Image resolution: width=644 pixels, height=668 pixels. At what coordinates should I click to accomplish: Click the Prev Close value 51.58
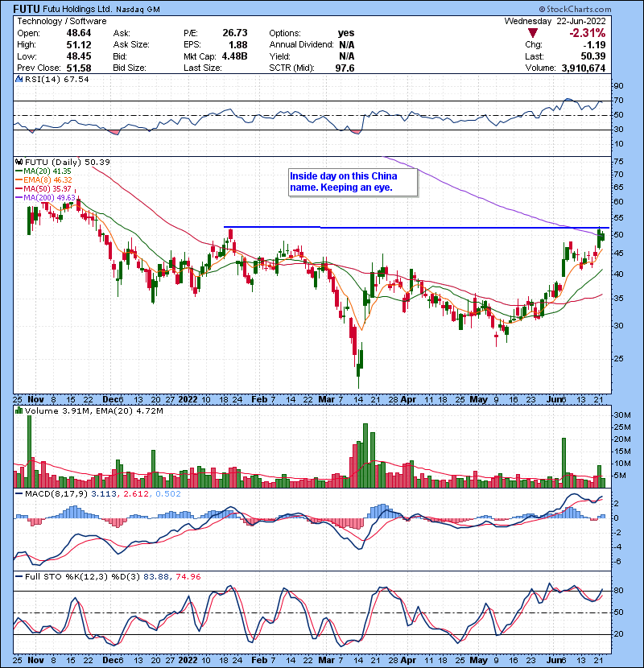[x=78, y=68]
